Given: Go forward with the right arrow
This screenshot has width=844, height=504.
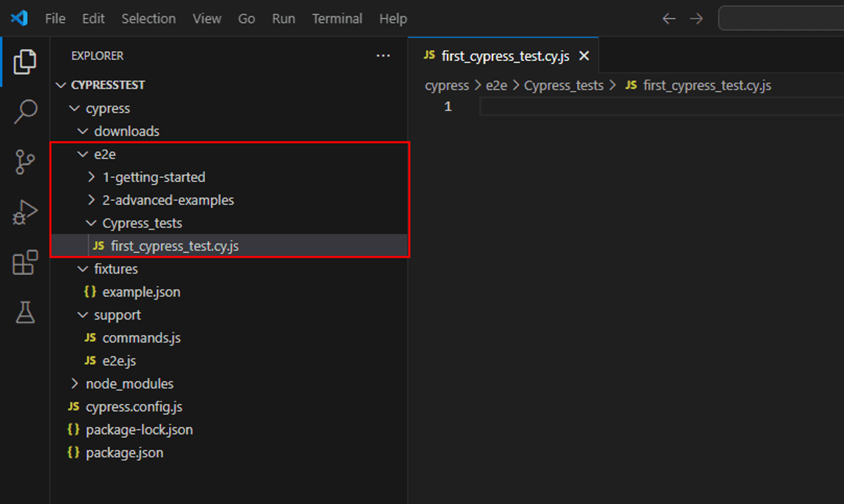Looking at the screenshot, I should coord(696,19).
